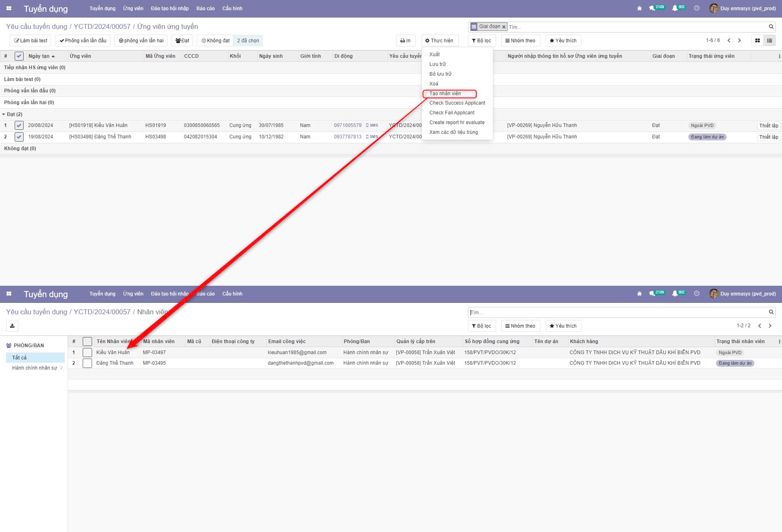782x532 pixels.
Task: Select Tạo nhân viên from action menu
Action: [x=445, y=94]
